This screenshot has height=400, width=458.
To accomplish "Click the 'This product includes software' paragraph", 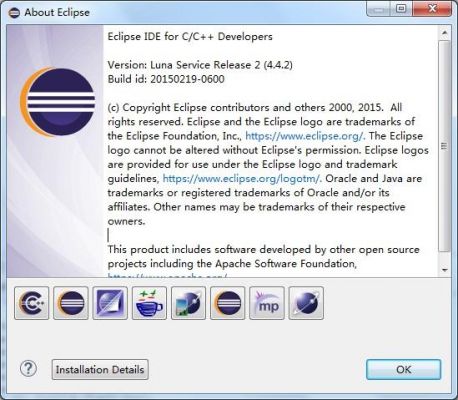I will pos(263,257).
